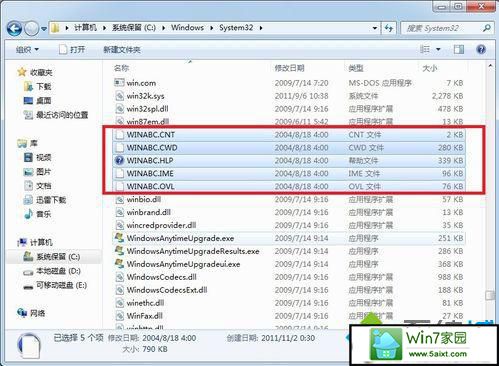The image size is (499, 366).
Task: Open the 组织 menu
Action: [27, 50]
